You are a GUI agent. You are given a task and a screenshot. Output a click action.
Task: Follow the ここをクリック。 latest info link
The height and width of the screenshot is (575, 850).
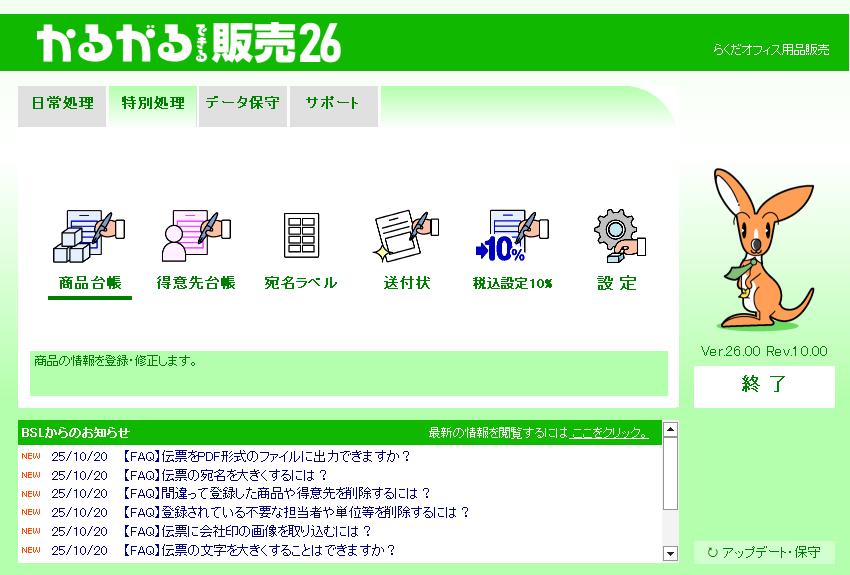pos(609,433)
